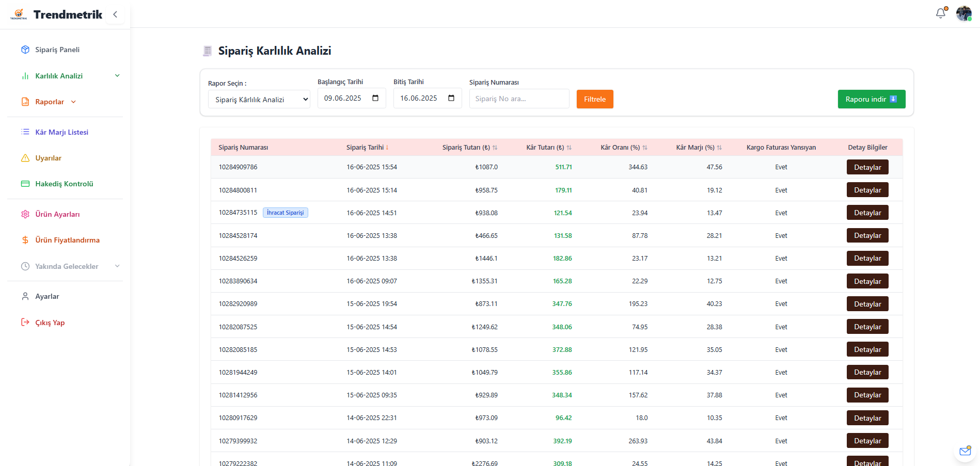Sort by Sipariş Tarihi arrow icon

coord(387,148)
